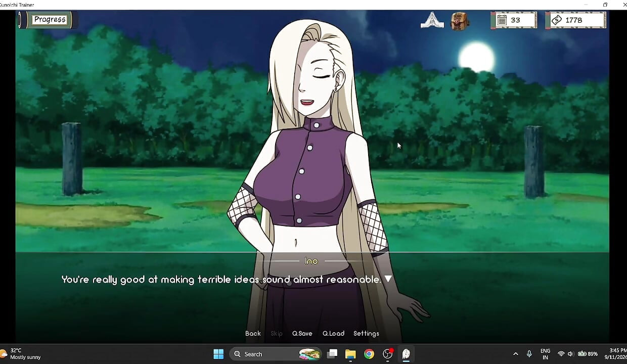Click the taskbar Search box
This screenshot has width=627, height=364.
(x=277, y=354)
